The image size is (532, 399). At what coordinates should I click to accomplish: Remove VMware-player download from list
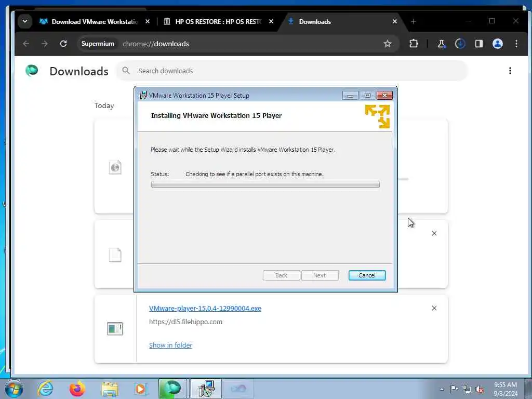coord(434,308)
